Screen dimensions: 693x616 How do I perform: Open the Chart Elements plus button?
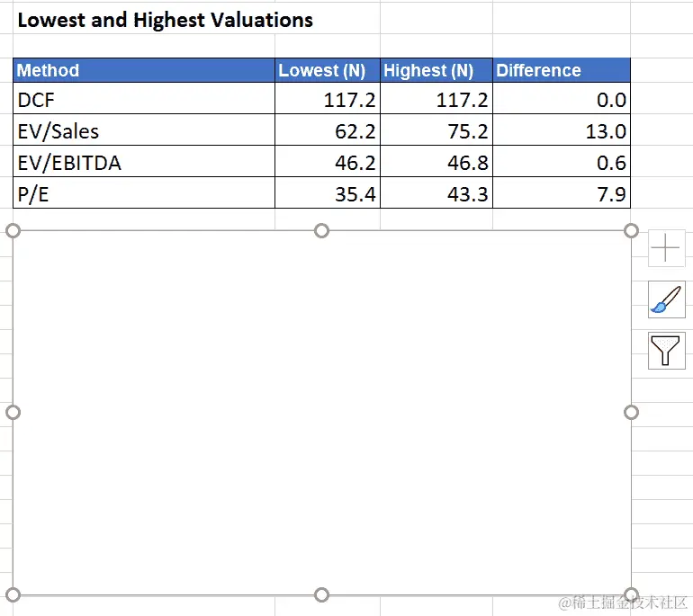[x=666, y=248]
